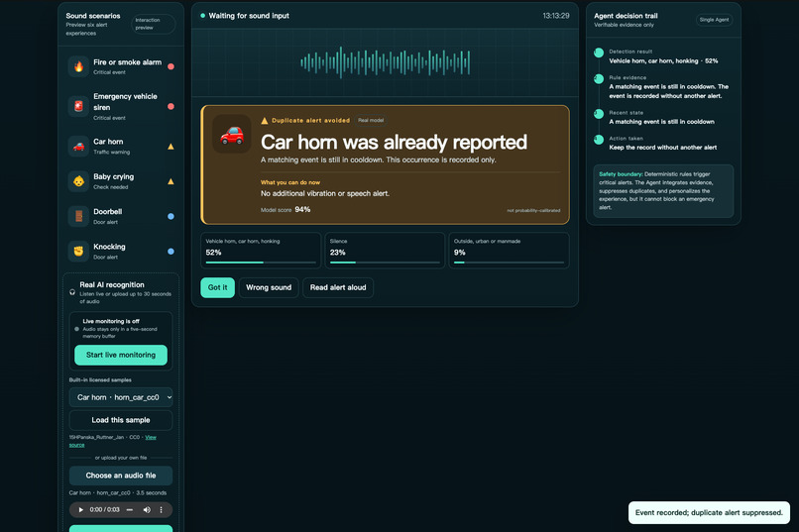Click the Agent decision trail heading

pos(626,16)
